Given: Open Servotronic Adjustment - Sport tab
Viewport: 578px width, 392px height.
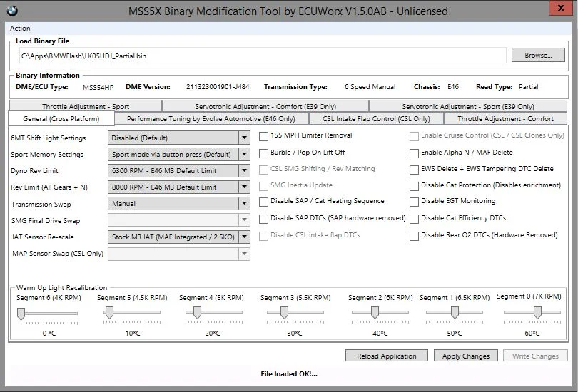Looking at the screenshot, I should tap(468, 106).
